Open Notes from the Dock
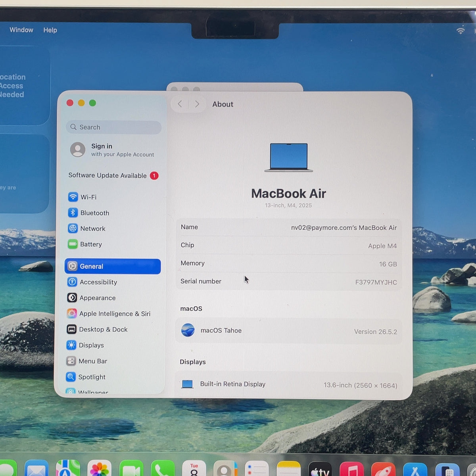This screenshot has height=476, width=476. click(288, 469)
